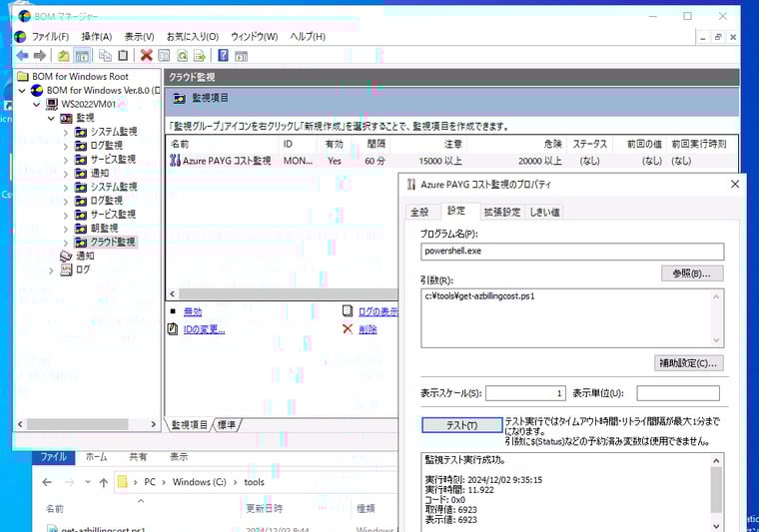Collapse the BOM for Windows Ver.8.0 node

pyautogui.click(x=22, y=91)
